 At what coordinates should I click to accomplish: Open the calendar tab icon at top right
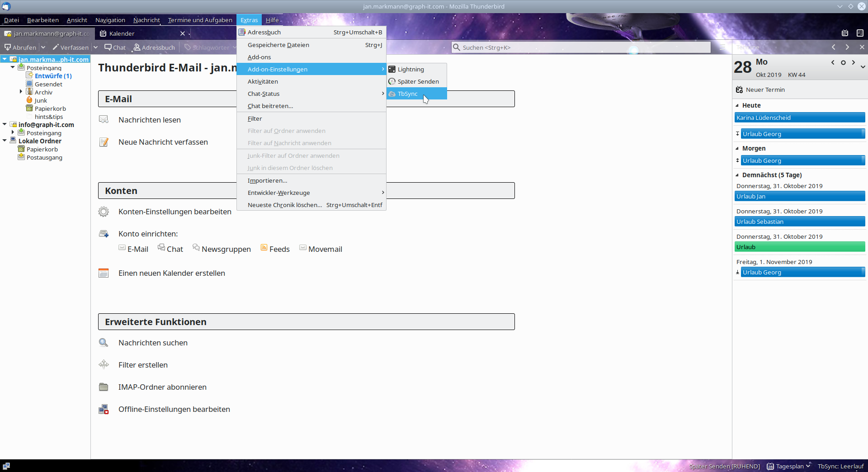(x=844, y=33)
